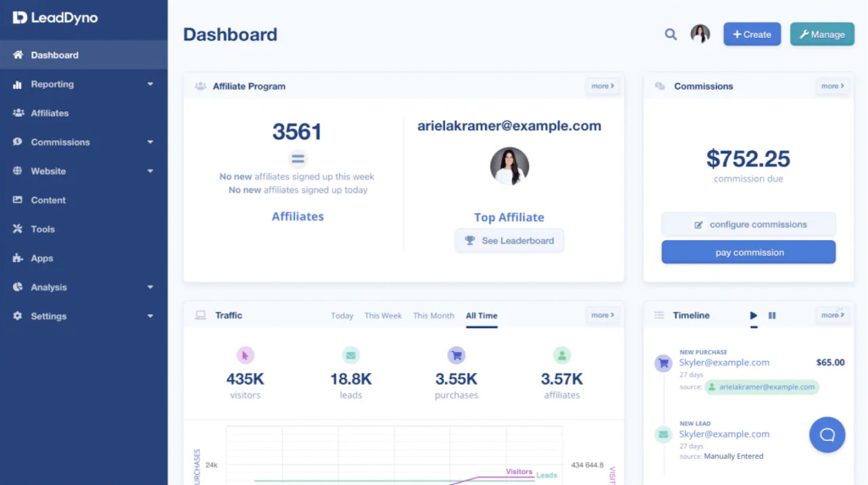
Task: Click the purchases shopping cart icon in Traffic
Action: pos(456,355)
